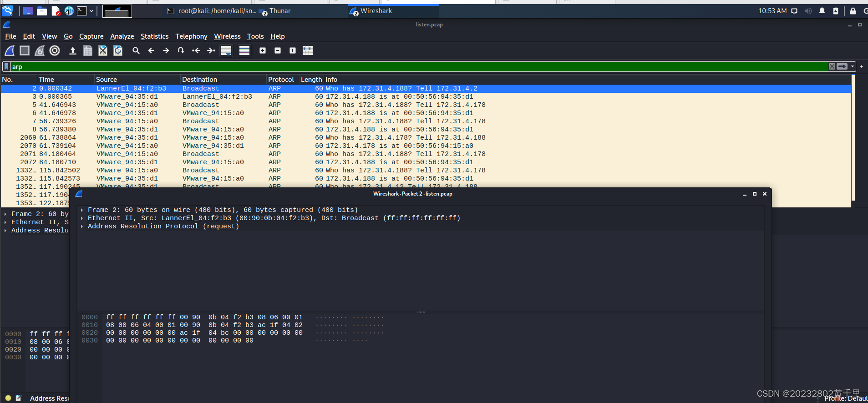Open terminal launcher dropdown arrow
The image size is (868, 403).
click(x=91, y=11)
